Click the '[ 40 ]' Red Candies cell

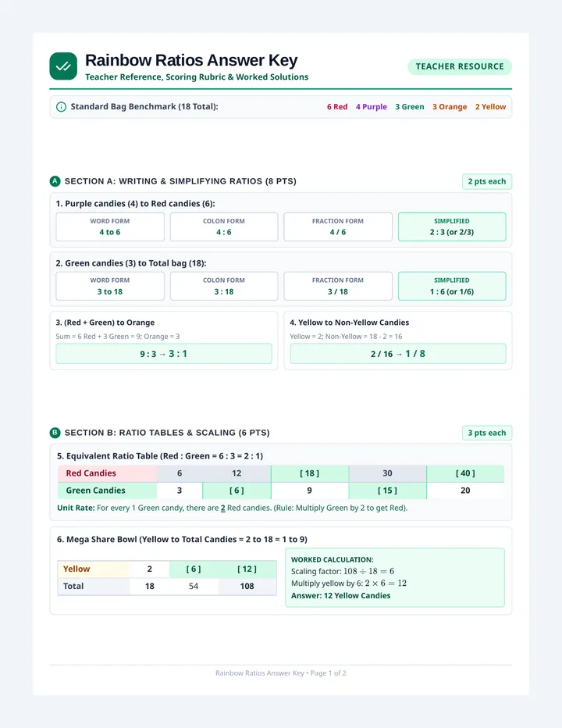tap(465, 473)
